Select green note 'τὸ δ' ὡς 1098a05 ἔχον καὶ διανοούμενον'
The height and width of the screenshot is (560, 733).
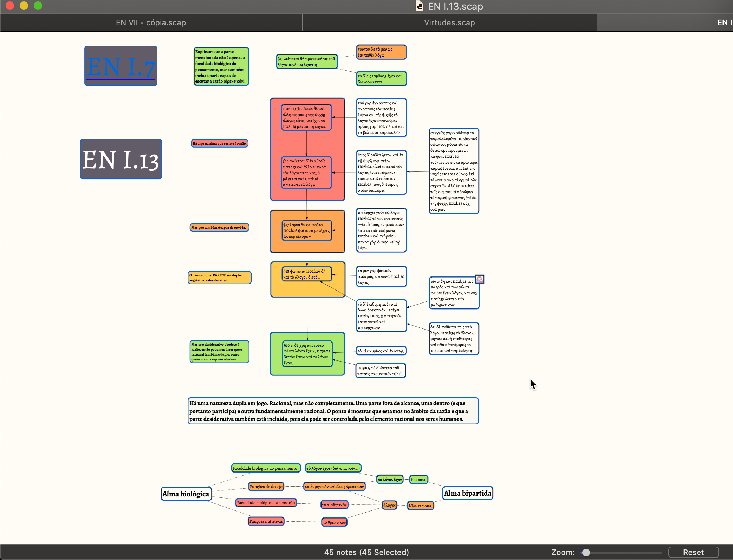[381, 79]
